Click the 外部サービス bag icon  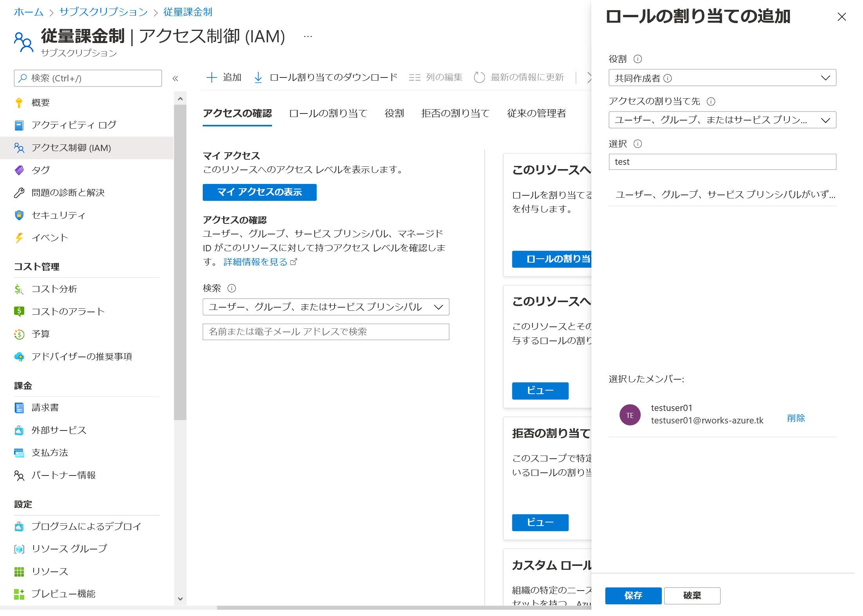19,430
